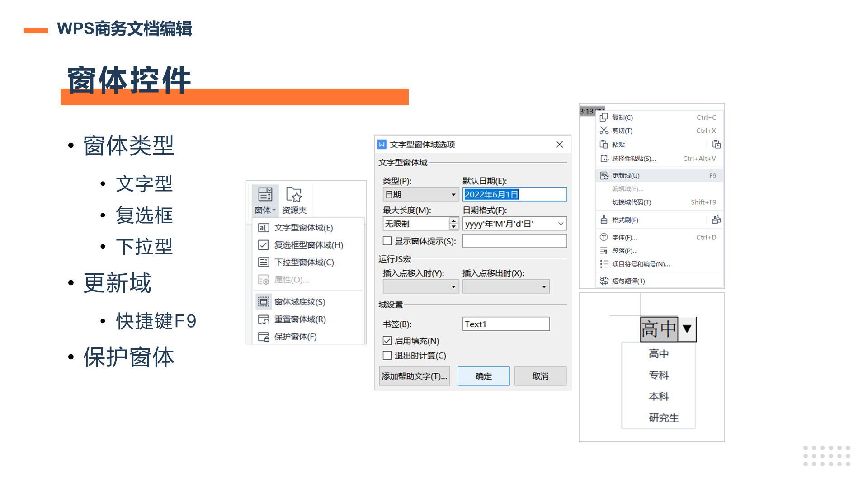
Task: Open the 高中 education dropdown arrow
Action: click(x=687, y=329)
